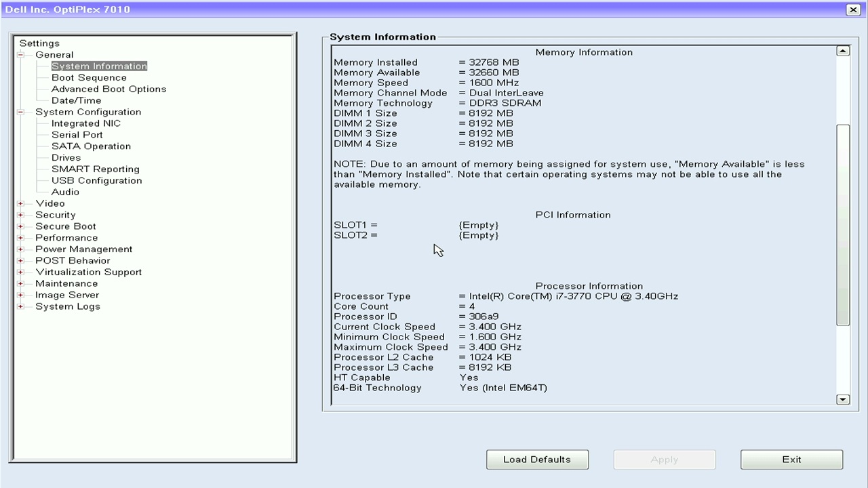Expand the Virtualization Support section
The width and height of the screenshot is (868, 488).
[x=21, y=272]
